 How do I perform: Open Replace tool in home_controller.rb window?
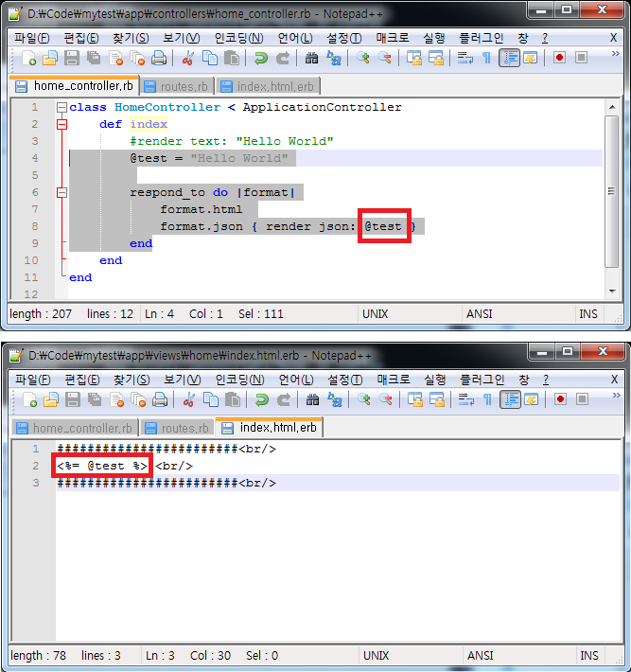click(334, 58)
